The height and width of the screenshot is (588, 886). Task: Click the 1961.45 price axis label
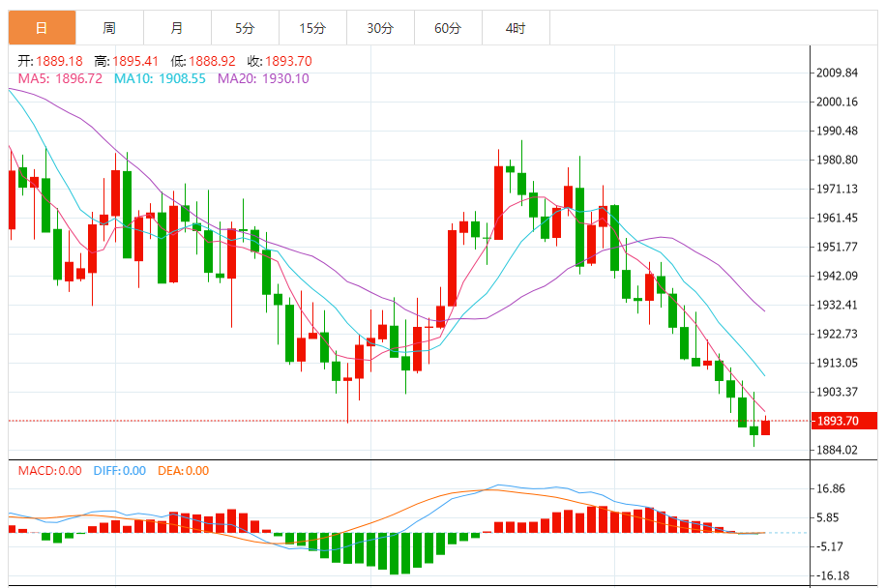(837, 218)
